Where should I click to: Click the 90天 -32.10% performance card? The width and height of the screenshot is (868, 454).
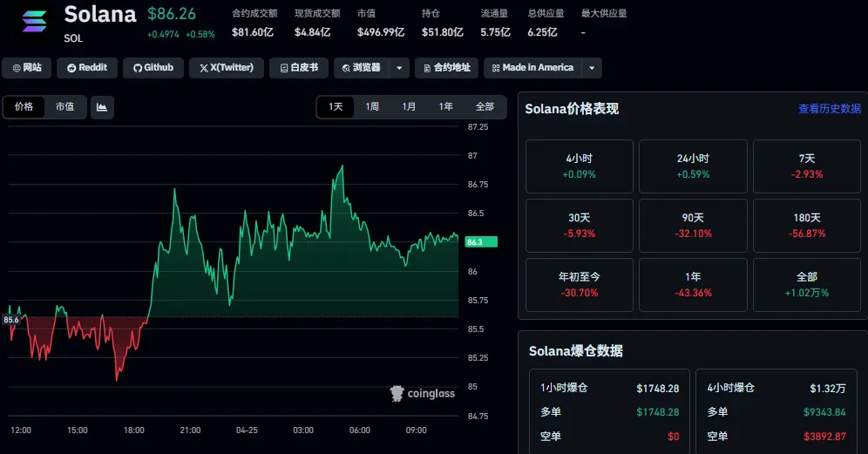[x=693, y=226]
